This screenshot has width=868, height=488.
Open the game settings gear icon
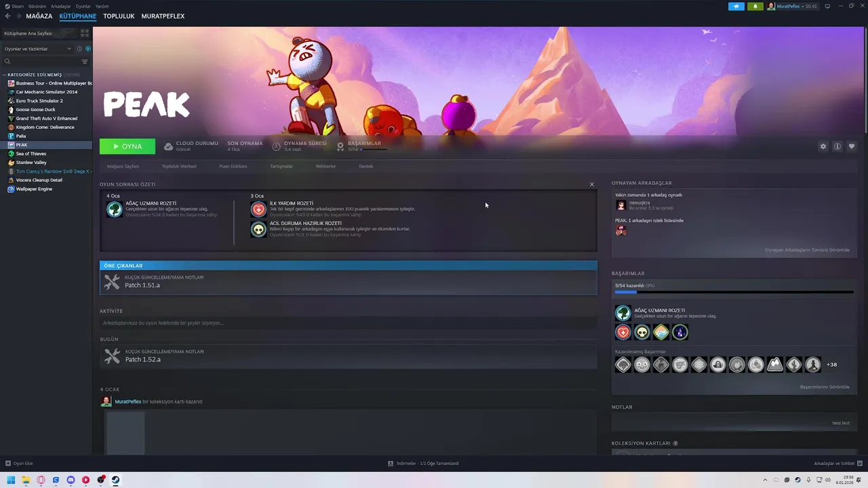click(x=823, y=146)
